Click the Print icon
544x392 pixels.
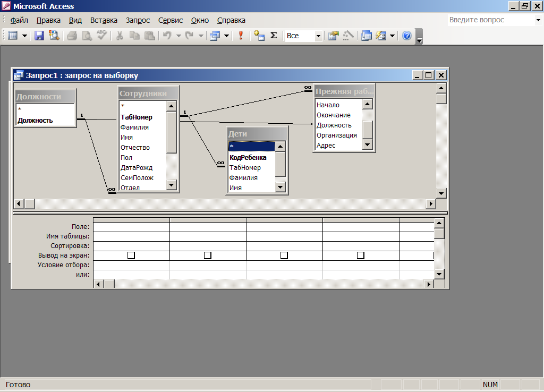(x=72, y=36)
